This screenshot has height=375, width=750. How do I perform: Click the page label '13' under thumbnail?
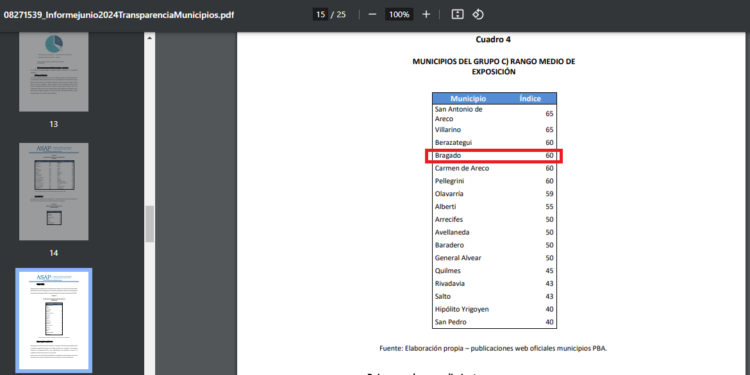click(54, 124)
